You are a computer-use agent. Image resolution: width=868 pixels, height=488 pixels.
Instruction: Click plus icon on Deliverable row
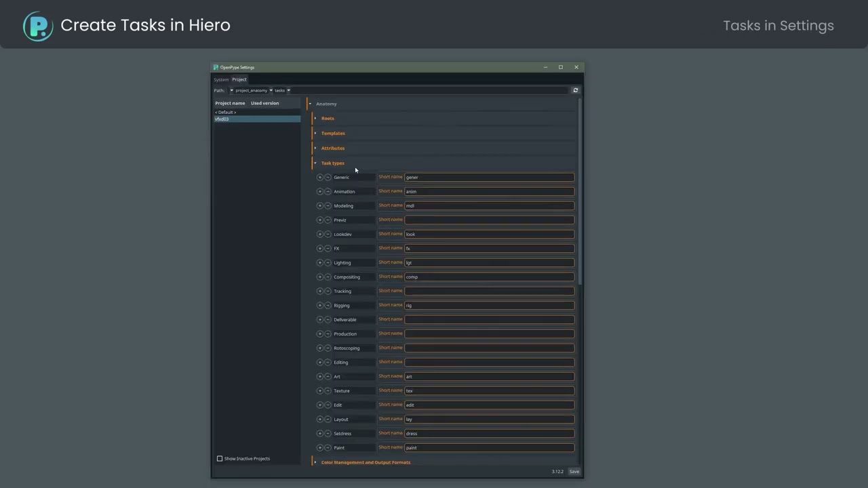pyautogui.click(x=320, y=319)
